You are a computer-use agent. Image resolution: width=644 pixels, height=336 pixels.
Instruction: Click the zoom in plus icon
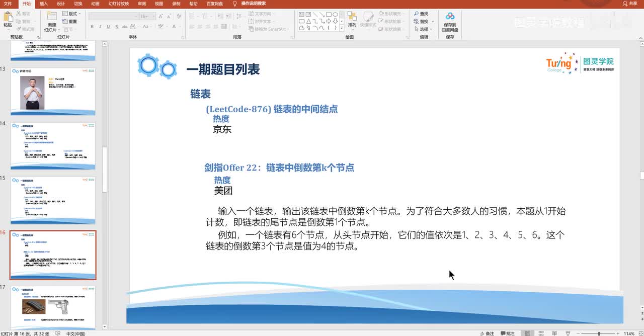point(618,333)
